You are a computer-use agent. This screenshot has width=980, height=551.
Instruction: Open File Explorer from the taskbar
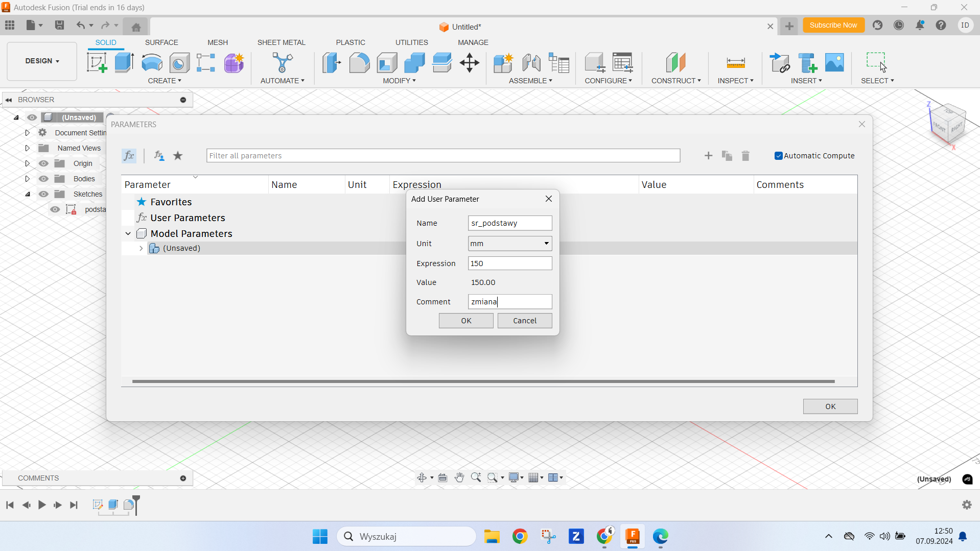pyautogui.click(x=492, y=537)
